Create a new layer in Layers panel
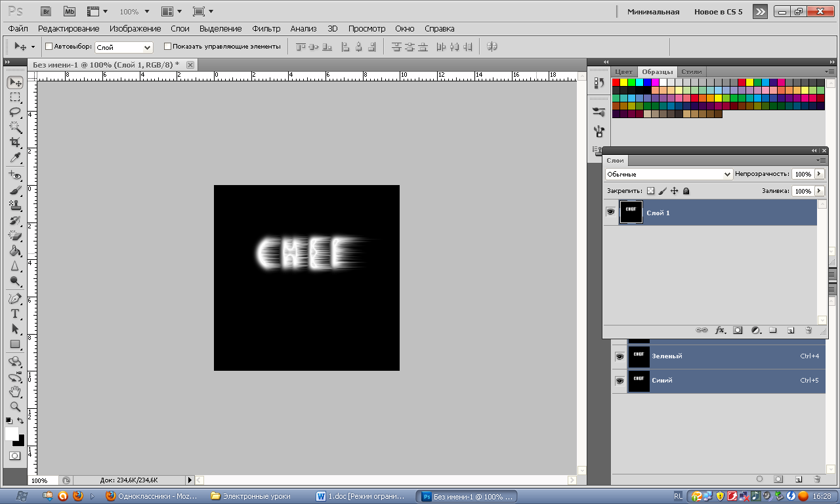The height and width of the screenshot is (504, 840). 791,330
